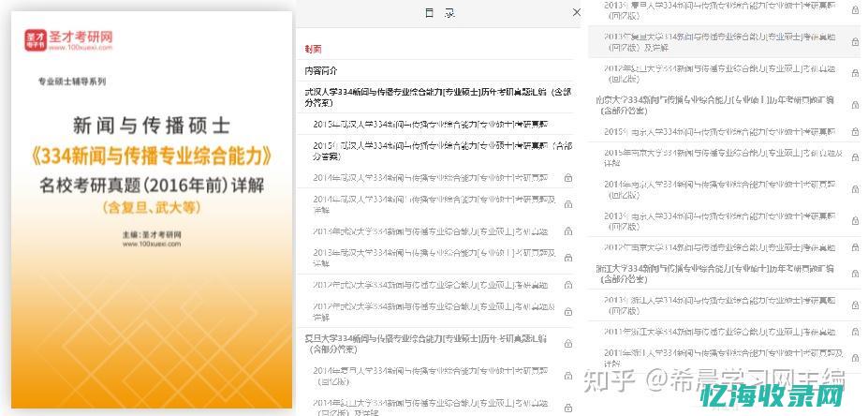Click lock icon on 2013年复旦大学（回忆版）row
The height and width of the screenshot is (416, 868).
click(x=855, y=9)
